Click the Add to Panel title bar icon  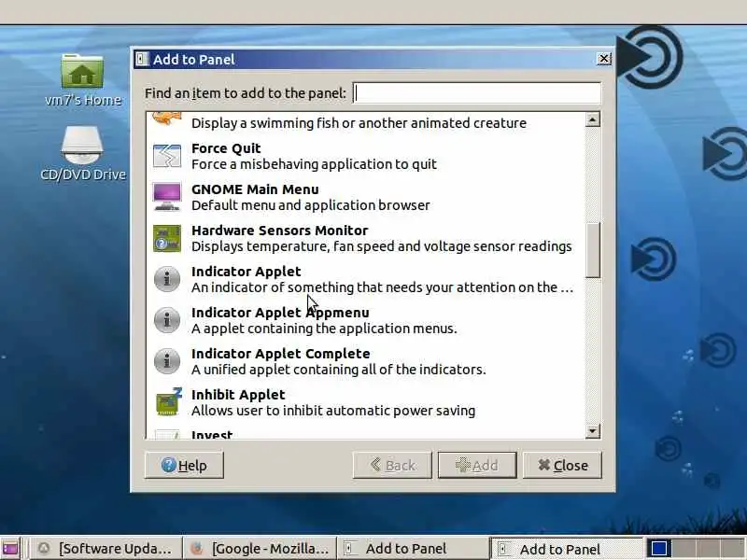142,59
